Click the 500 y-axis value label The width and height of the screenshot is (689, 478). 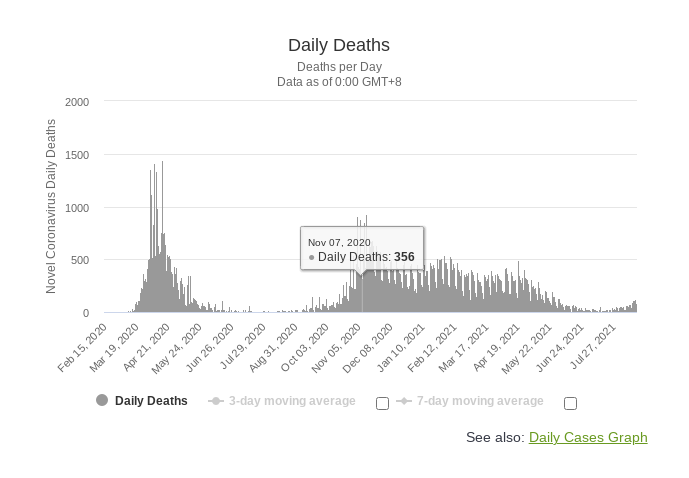[x=80, y=260]
